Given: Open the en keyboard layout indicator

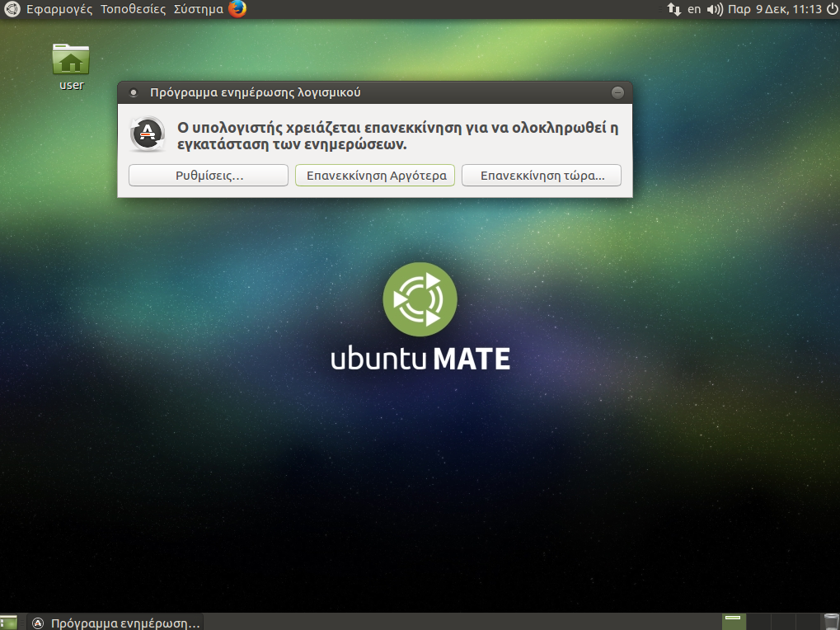Looking at the screenshot, I should (x=694, y=10).
